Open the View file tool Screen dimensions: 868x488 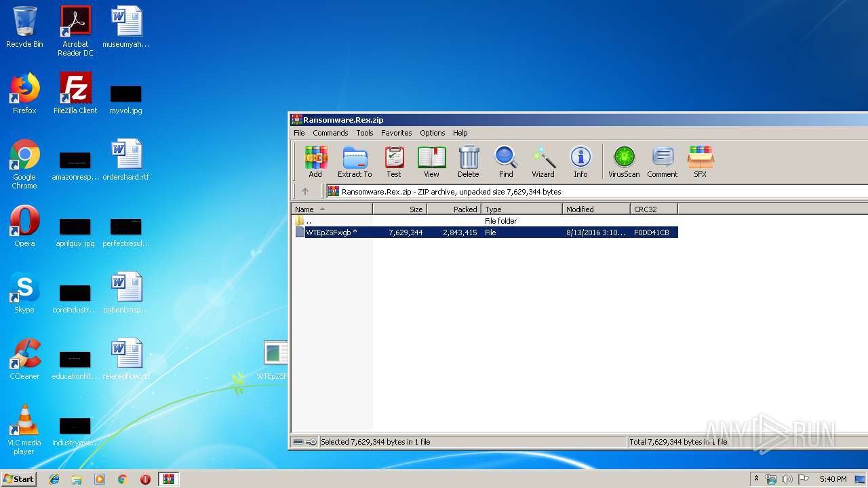coord(431,162)
